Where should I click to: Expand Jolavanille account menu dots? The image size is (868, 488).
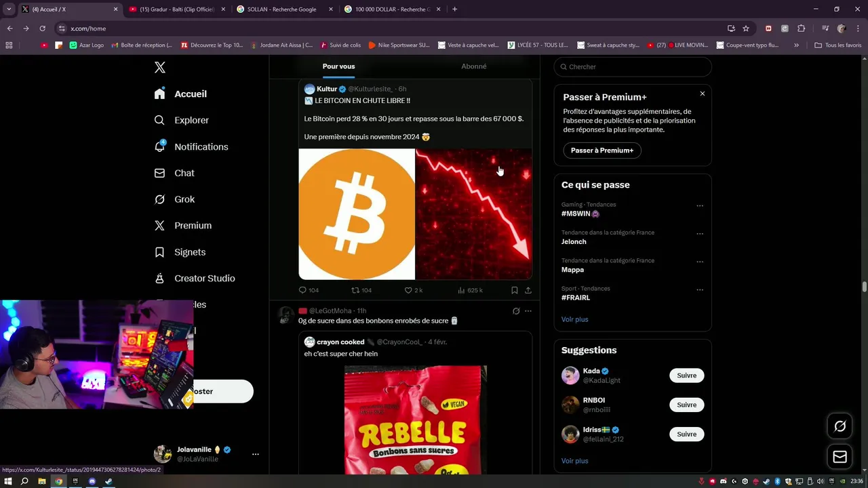(256, 454)
